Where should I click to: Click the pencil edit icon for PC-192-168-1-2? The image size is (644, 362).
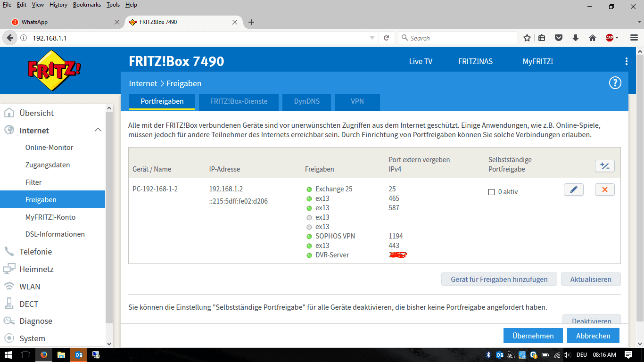[574, 189]
